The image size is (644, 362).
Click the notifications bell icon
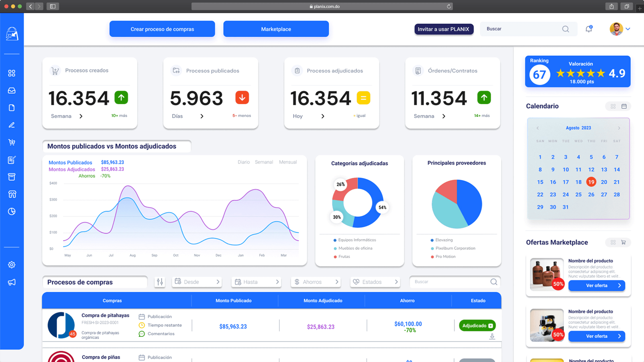tap(589, 29)
